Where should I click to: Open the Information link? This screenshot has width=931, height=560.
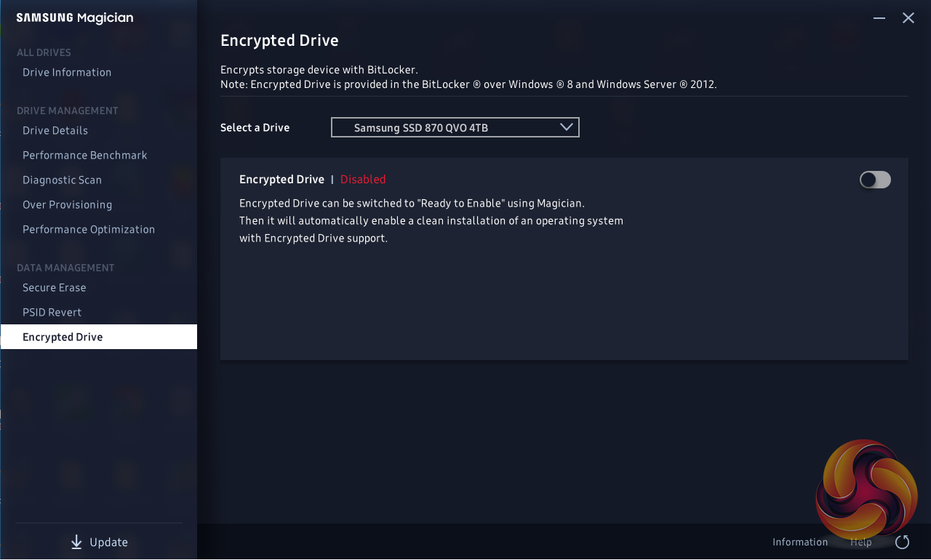point(800,542)
